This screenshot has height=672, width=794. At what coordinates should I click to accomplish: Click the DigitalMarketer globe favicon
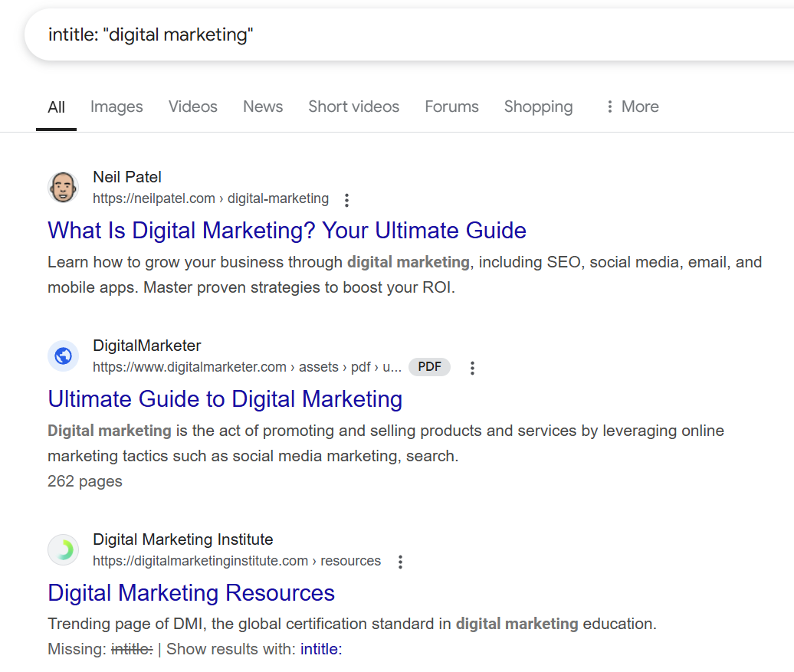click(64, 356)
